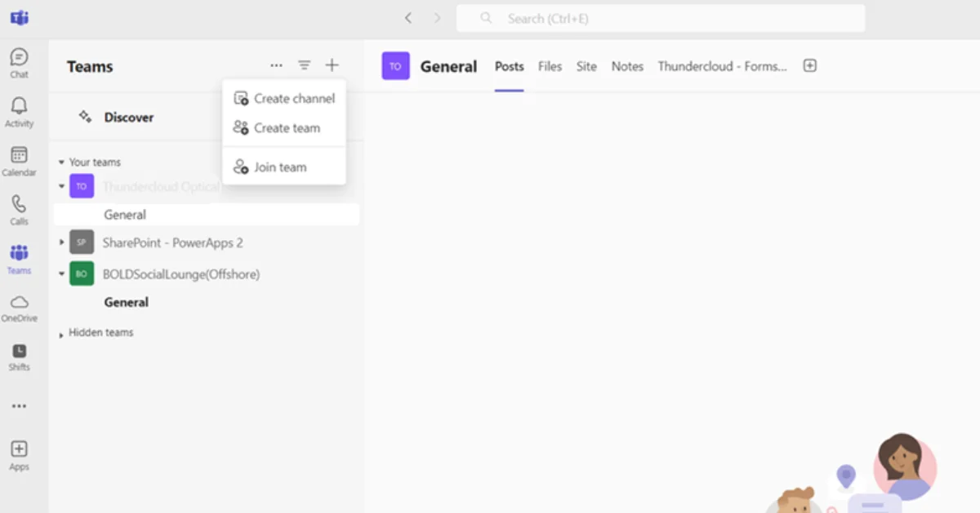The height and width of the screenshot is (513, 980).
Task: Choose Create team from the menu
Action: click(x=284, y=128)
